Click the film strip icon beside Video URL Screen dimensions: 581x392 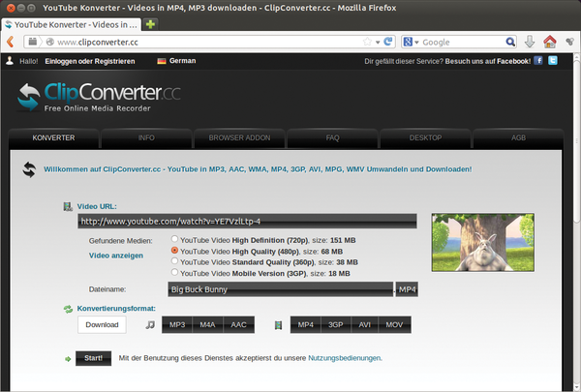(x=68, y=206)
